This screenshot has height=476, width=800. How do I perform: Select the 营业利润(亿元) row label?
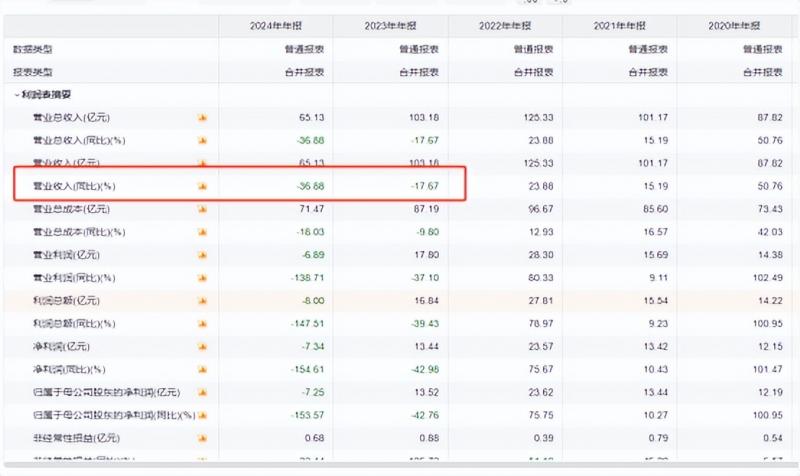[66, 255]
